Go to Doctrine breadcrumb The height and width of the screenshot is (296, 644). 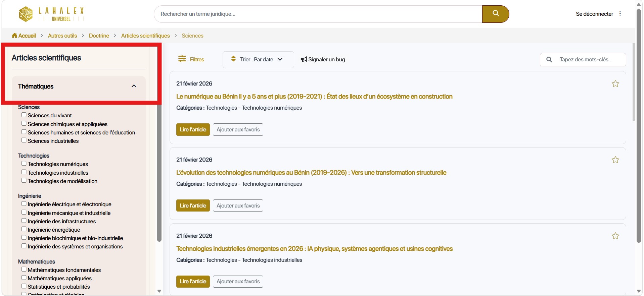click(99, 36)
